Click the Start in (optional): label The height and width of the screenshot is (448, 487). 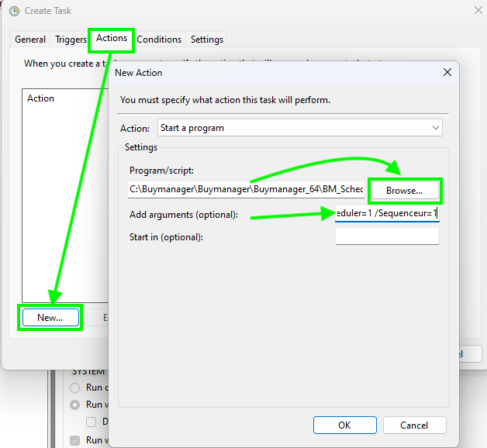pyautogui.click(x=166, y=237)
